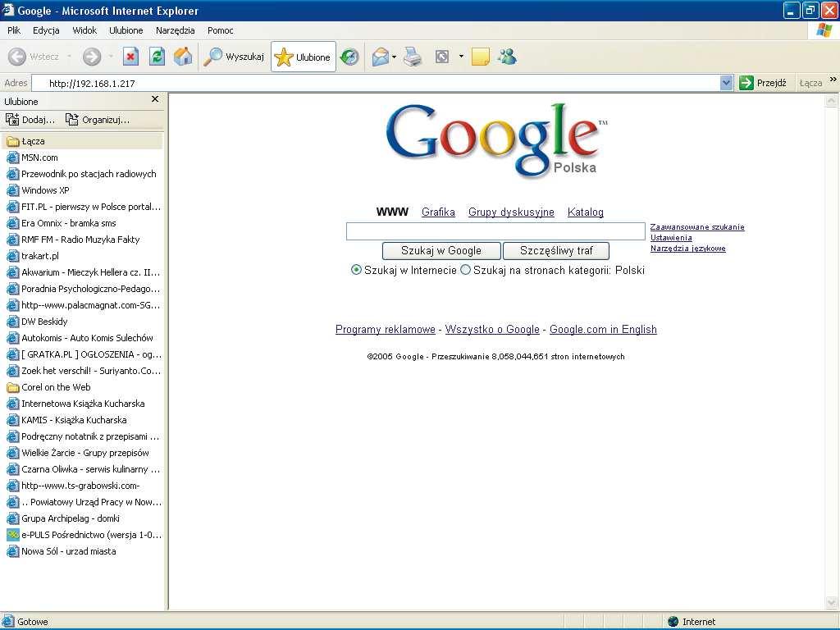Open Zaawansowane szukanie link

697,227
